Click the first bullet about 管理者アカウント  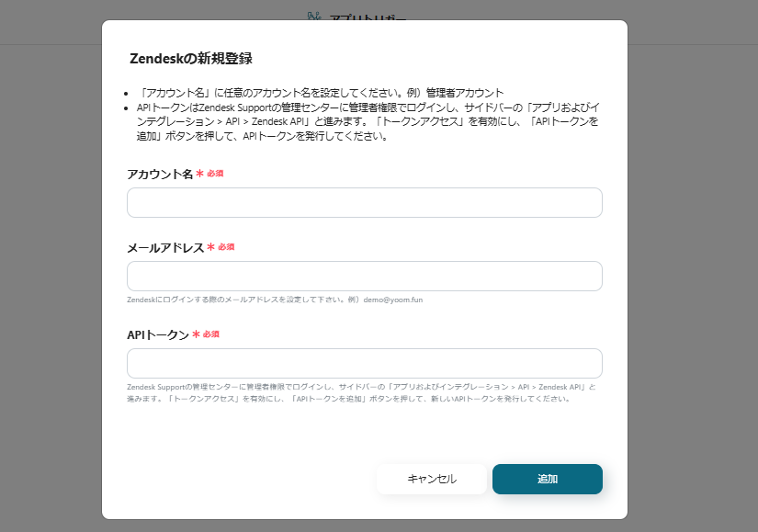point(321,93)
